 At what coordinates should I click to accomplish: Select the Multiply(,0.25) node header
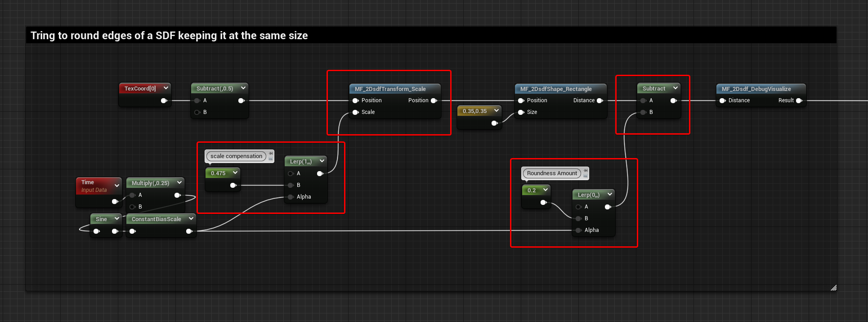[x=150, y=183]
